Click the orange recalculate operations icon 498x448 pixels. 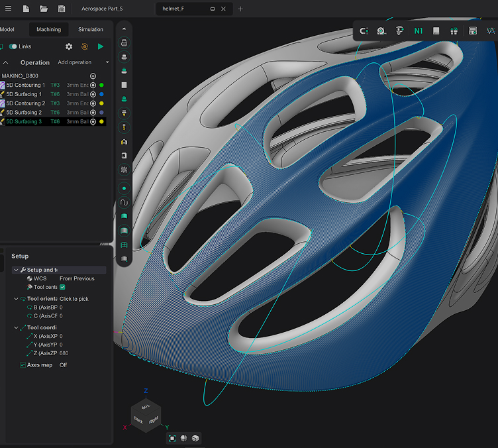point(85,46)
